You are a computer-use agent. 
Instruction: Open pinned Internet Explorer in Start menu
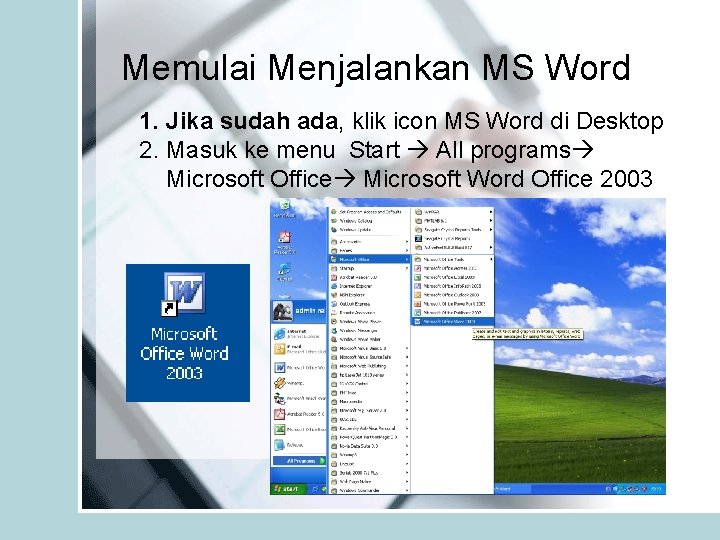pos(299,333)
